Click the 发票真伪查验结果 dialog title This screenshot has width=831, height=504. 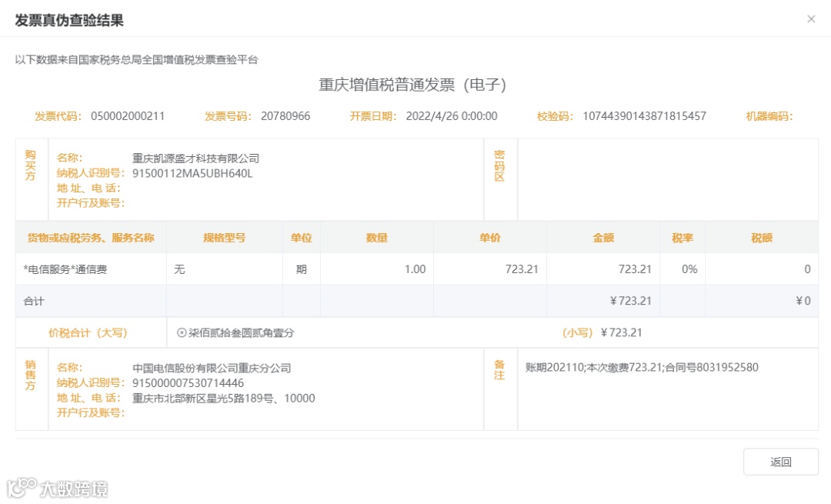tap(69, 20)
